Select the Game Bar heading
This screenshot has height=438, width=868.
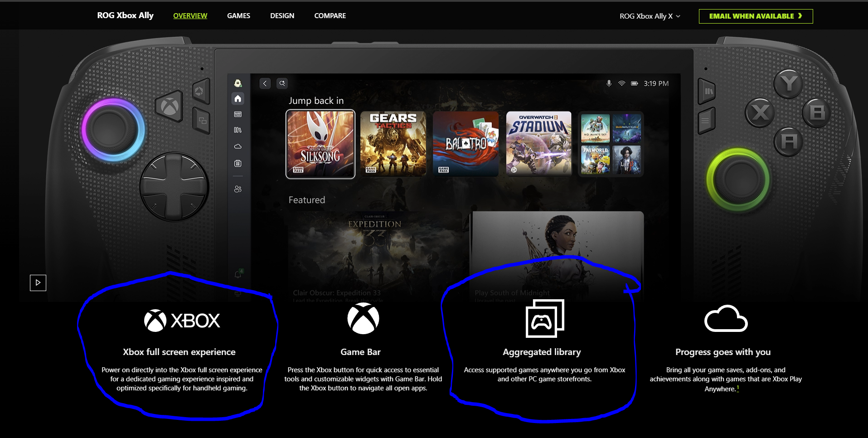point(361,352)
